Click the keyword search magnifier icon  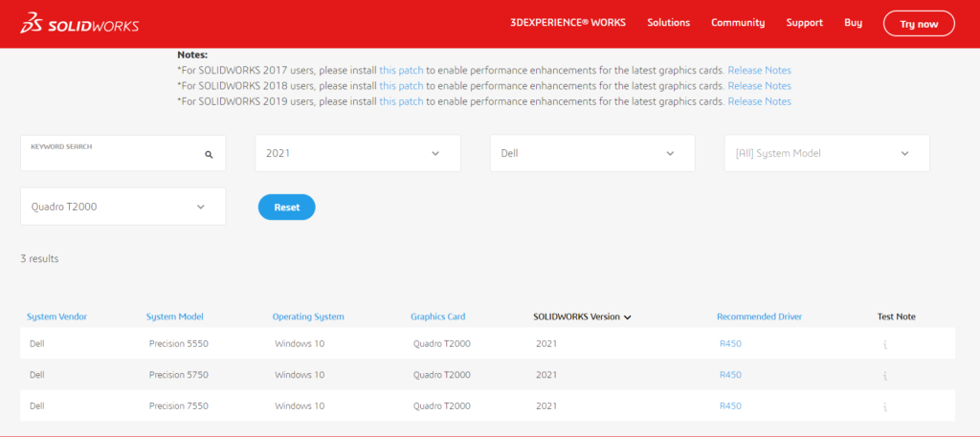click(209, 154)
